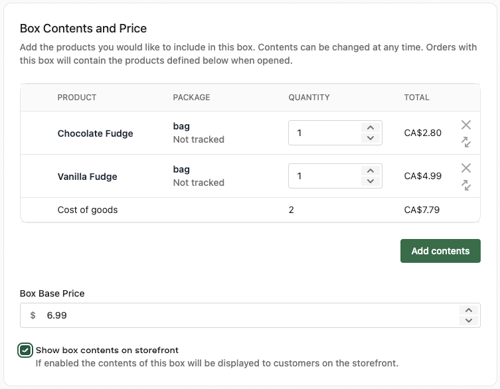
Task: Remove Vanilla Fudge with the X icon
Action: click(x=466, y=168)
